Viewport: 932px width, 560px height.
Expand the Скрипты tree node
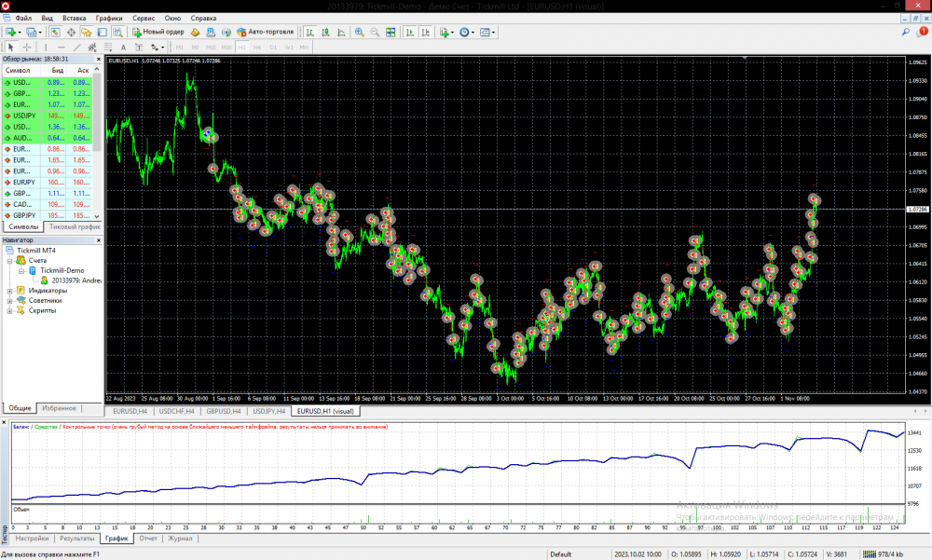click(9, 311)
